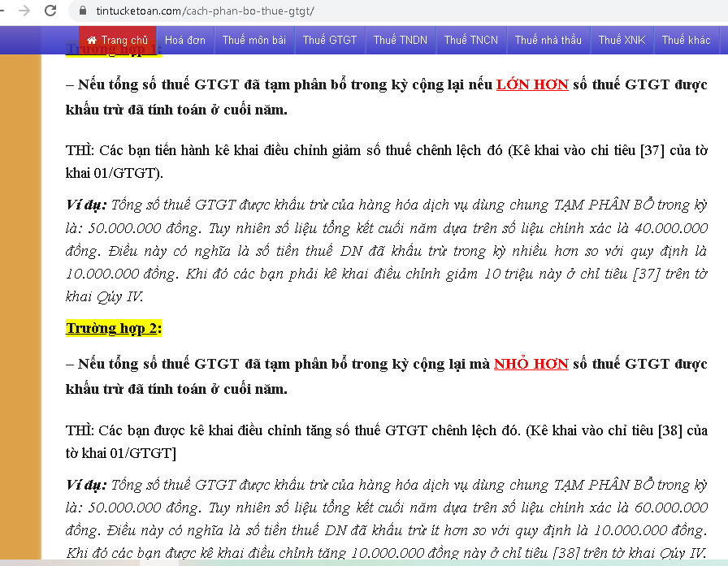Image resolution: width=728 pixels, height=566 pixels.
Task: Open Thuế khác menu
Action: tap(686, 41)
